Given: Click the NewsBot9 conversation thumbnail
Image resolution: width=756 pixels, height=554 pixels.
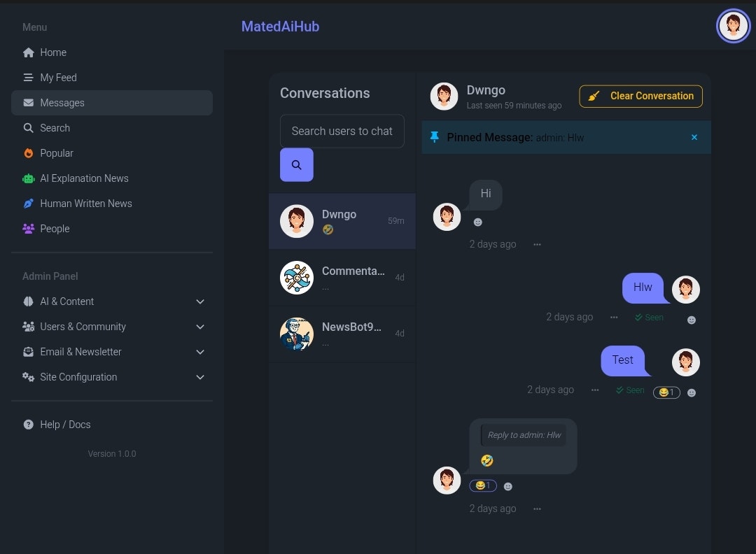Looking at the screenshot, I should tap(296, 334).
